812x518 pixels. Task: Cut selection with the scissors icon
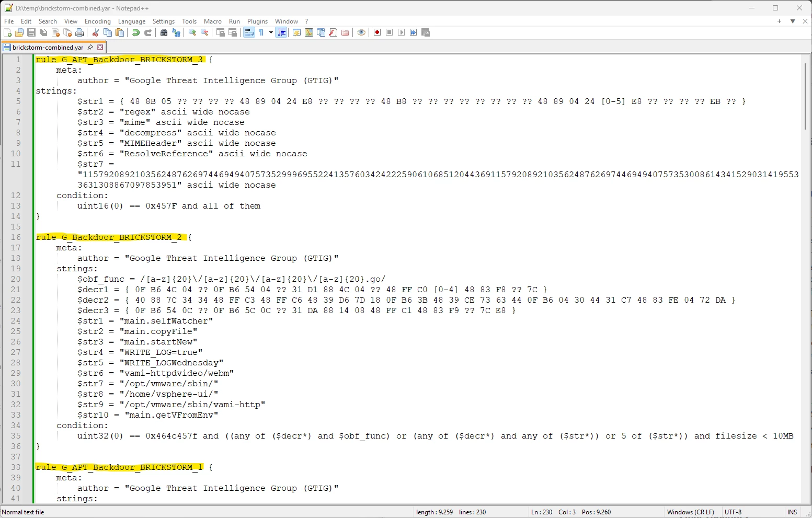(x=96, y=32)
